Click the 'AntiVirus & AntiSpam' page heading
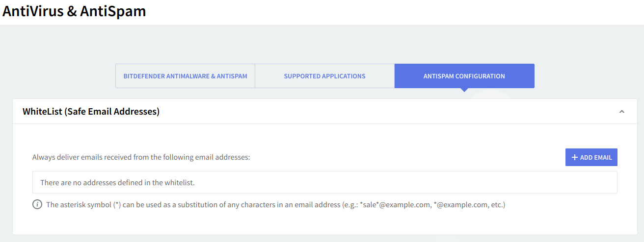This screenshot has height=242, width=644. (x=74, y=11)
